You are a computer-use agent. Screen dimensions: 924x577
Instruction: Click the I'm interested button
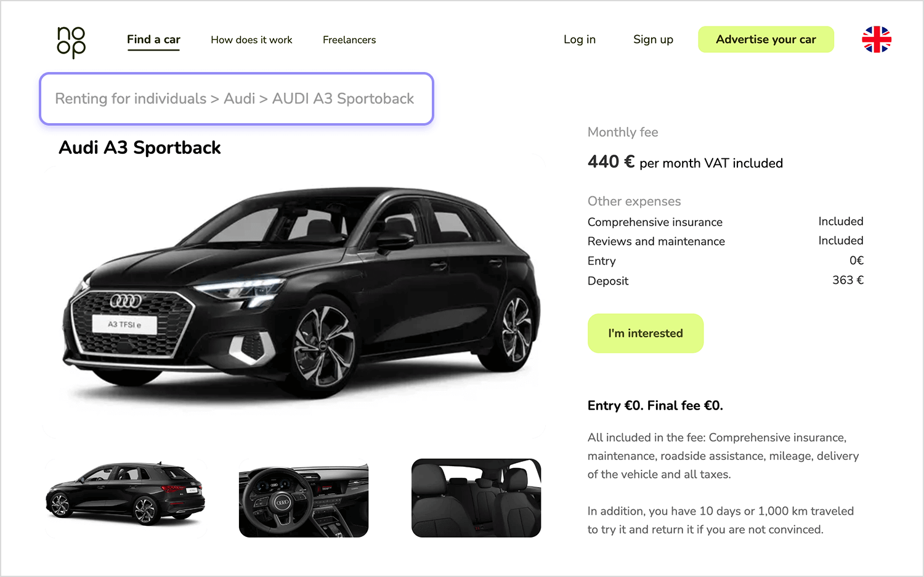[646, 333]
